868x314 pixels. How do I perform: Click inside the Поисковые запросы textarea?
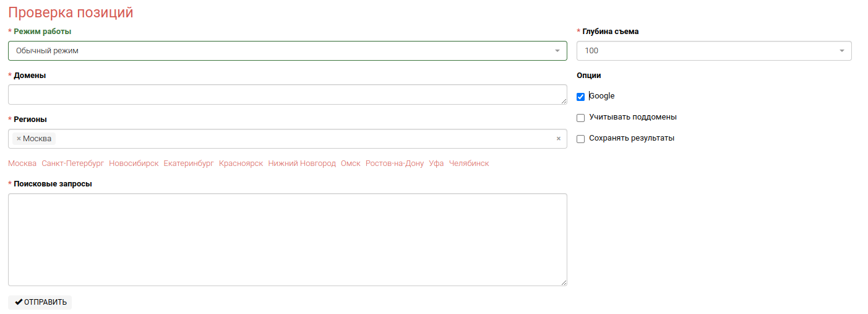click(287, 239)
